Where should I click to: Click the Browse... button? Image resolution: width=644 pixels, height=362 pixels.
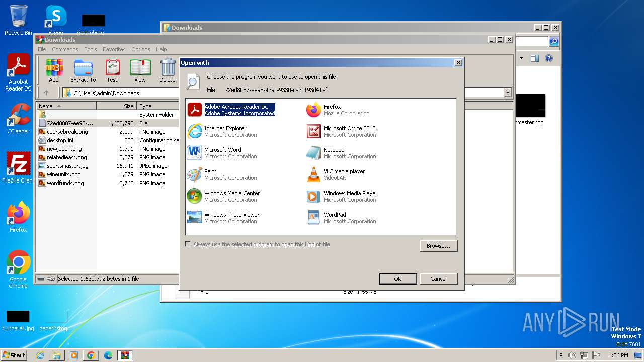point(438,246)
